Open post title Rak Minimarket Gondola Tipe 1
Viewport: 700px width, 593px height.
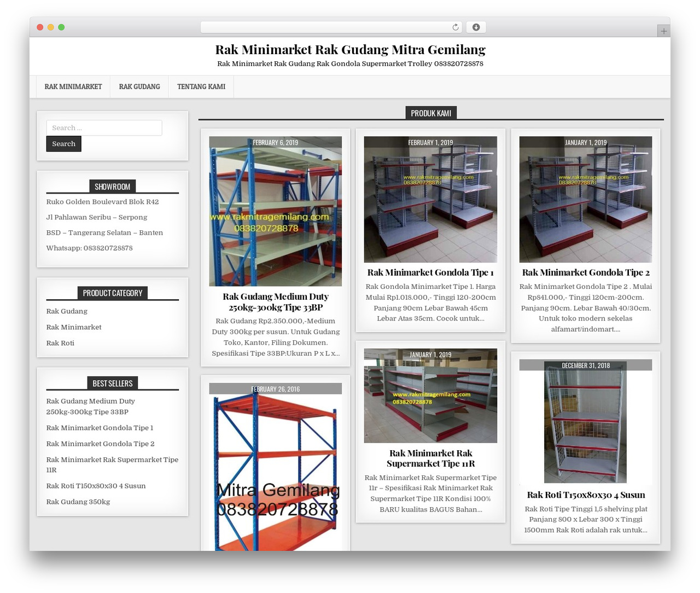[x=430, y=272]
